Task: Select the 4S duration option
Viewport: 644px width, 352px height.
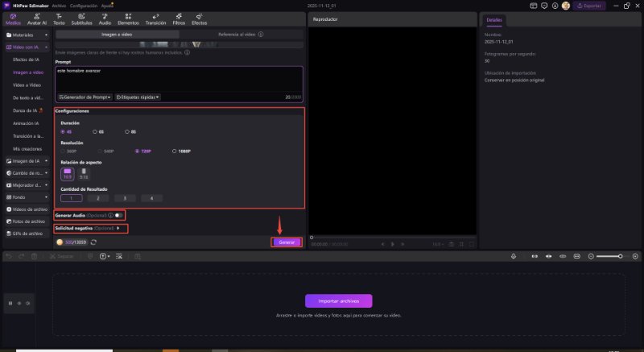Action: [x=66, y=132]
